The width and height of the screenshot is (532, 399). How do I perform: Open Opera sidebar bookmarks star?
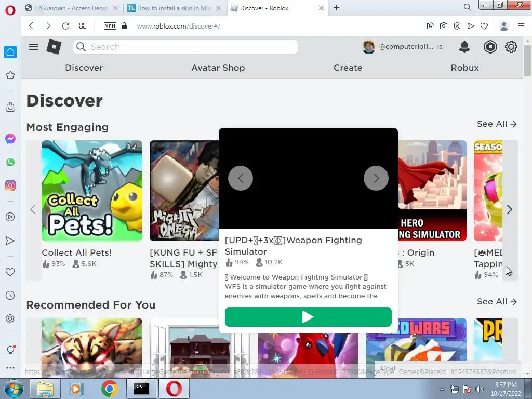pos(10,75)
